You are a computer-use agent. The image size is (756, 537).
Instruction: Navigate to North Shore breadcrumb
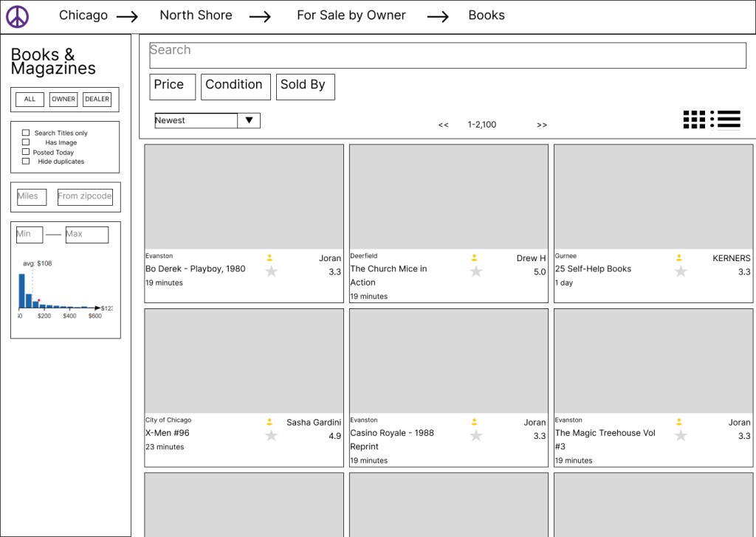click(196, 15)
